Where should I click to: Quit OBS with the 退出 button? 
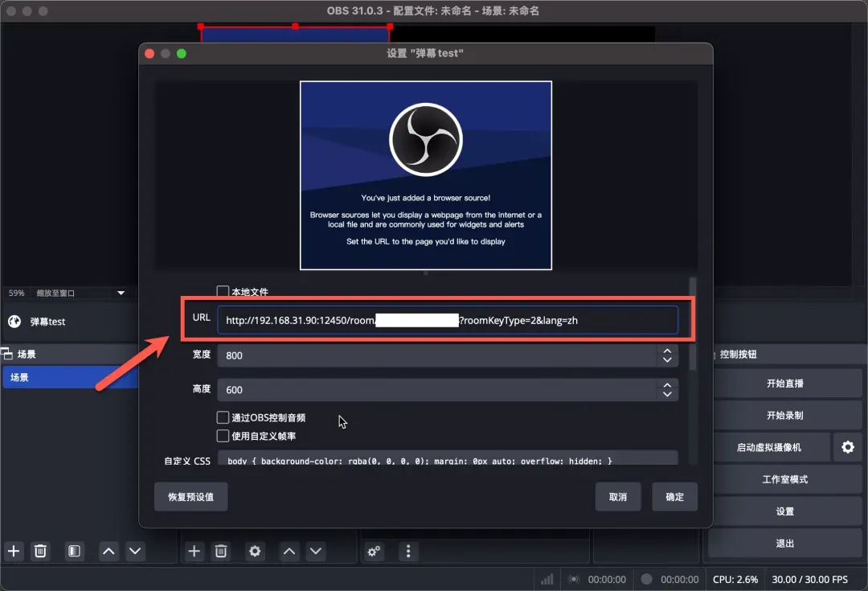click(x=785, y=544)
